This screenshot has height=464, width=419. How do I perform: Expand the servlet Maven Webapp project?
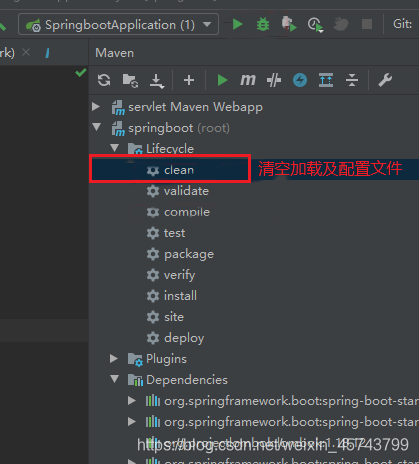96,107
